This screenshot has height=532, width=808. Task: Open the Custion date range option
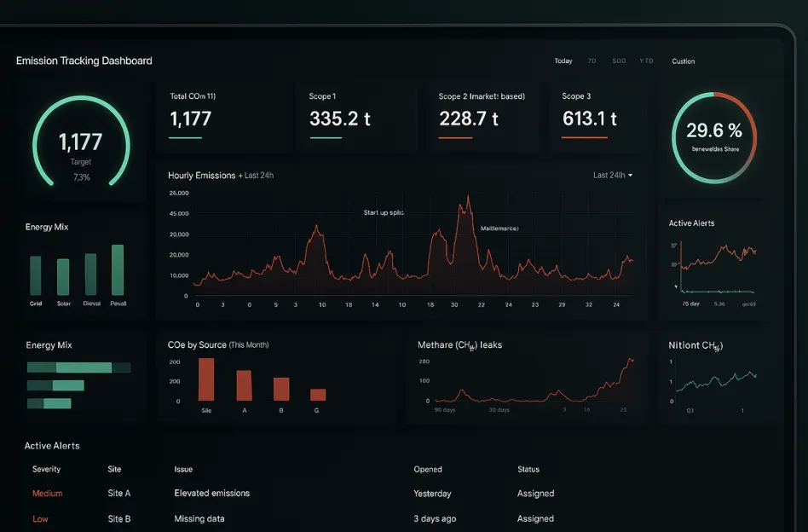tap(683, 61)
